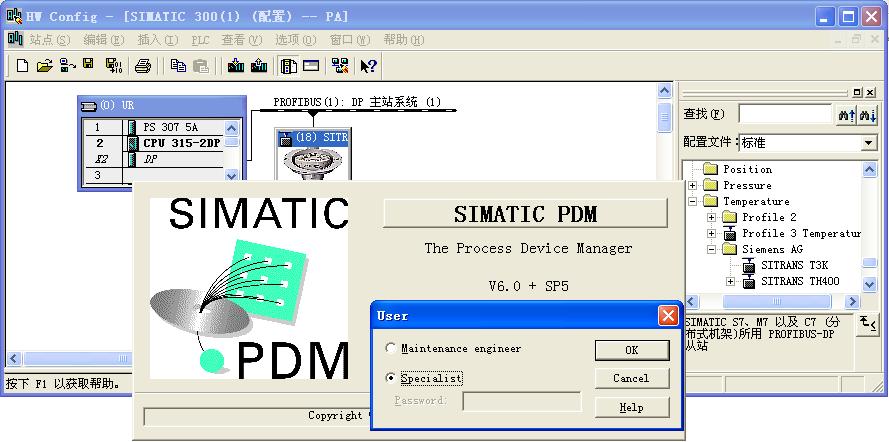The image size is (889, 442).
Task: Click the (18) SITRANS slave device image
Action: coord(312,163)
